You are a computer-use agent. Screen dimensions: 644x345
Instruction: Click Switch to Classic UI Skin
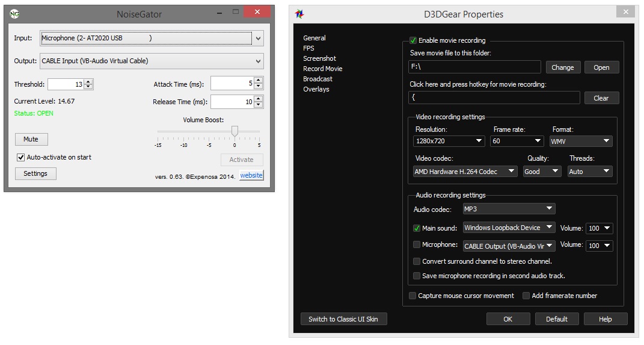pos(343,319)
